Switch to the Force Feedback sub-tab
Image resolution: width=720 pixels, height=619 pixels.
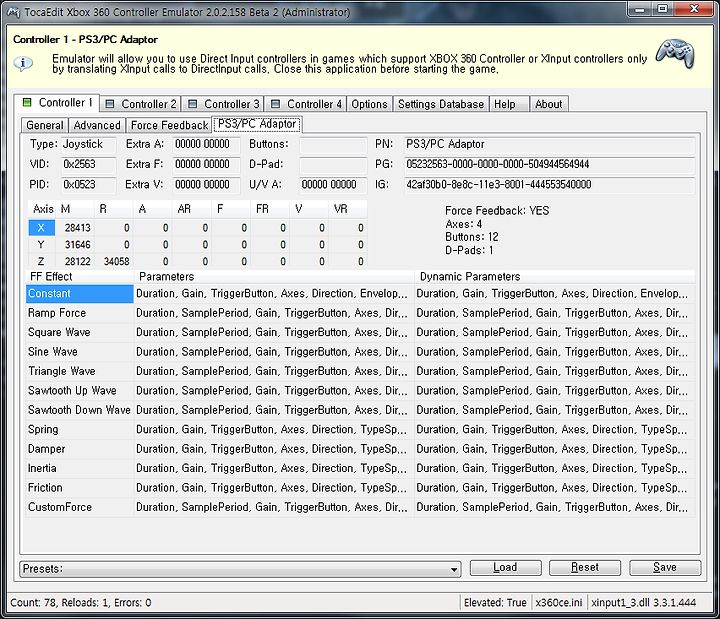(x=169, y=125)
